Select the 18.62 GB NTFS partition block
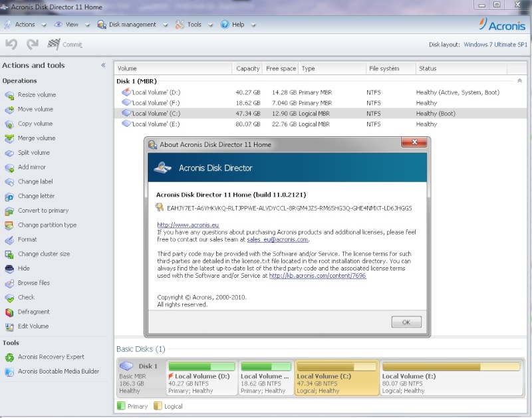This screenshot has height=418, width=532. (x=266, y=378)
